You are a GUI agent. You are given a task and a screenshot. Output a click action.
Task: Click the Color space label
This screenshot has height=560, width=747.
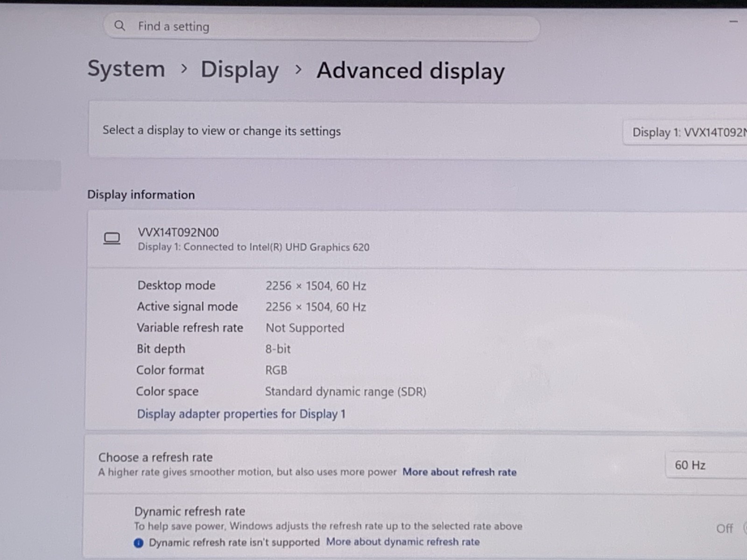pyautogui.click(x=167, y=392)
